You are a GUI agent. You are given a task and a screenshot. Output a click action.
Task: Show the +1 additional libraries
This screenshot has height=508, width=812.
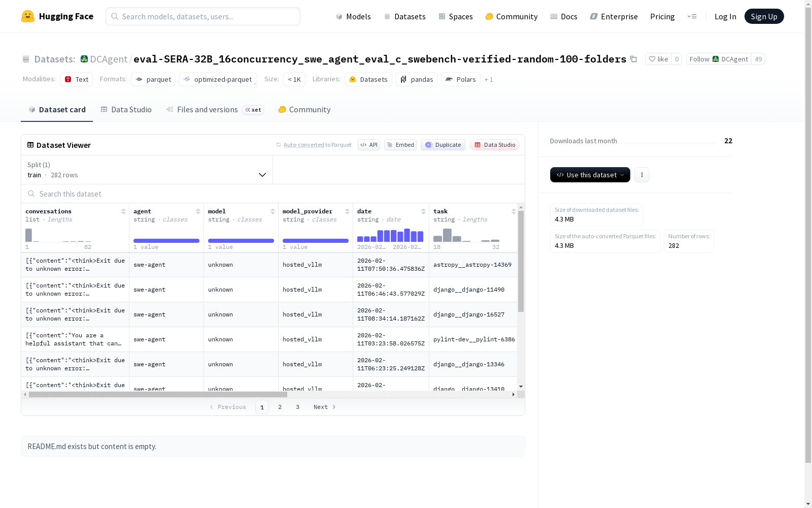pos(489,79)
